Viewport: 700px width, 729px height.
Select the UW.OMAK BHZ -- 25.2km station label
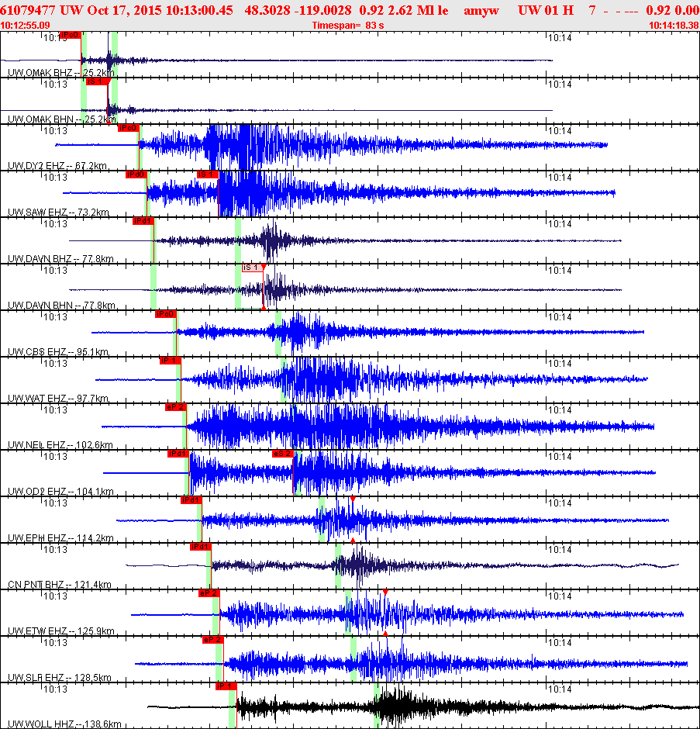(61, 73)
